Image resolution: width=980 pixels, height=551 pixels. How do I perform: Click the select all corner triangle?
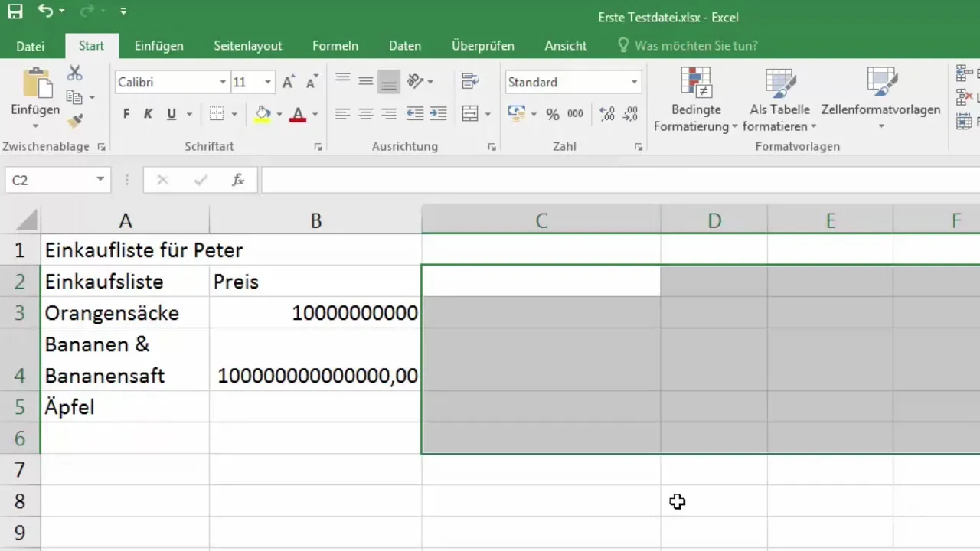27,221
